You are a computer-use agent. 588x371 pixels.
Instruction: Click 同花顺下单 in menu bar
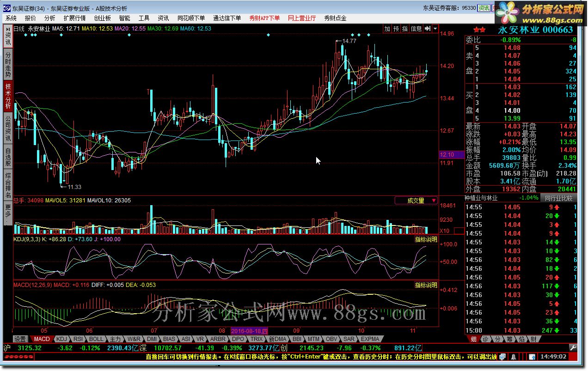(x=191, y=18)
